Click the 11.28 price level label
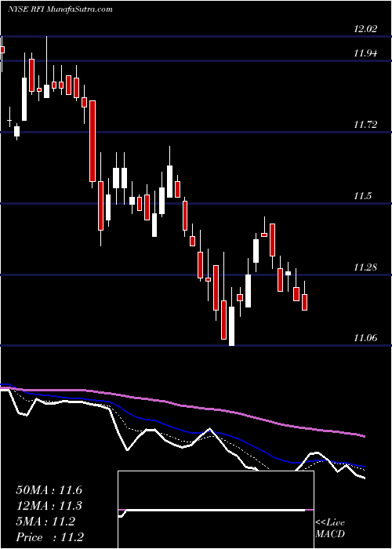The image size is (392, 549). click(365, 267)
